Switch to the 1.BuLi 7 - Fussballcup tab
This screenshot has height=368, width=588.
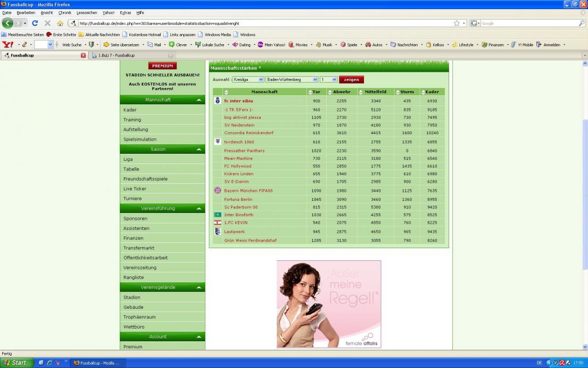pos(130,55)
